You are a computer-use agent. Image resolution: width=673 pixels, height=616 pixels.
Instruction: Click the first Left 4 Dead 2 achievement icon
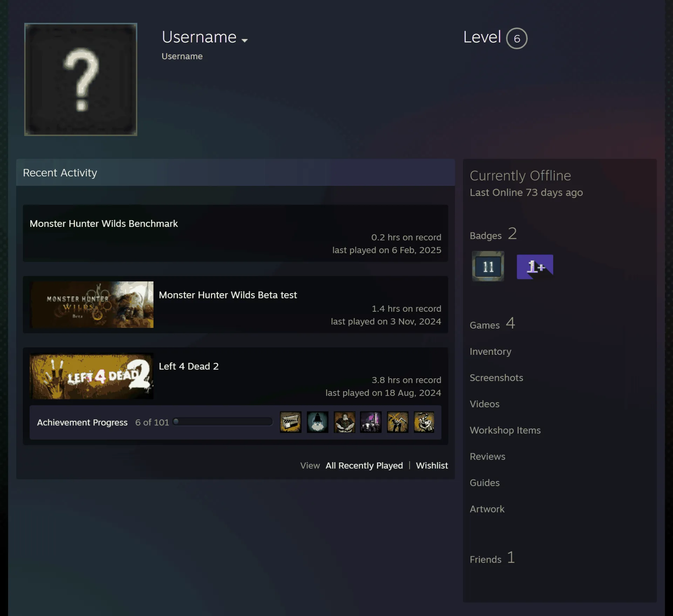(x=291, y=422)
